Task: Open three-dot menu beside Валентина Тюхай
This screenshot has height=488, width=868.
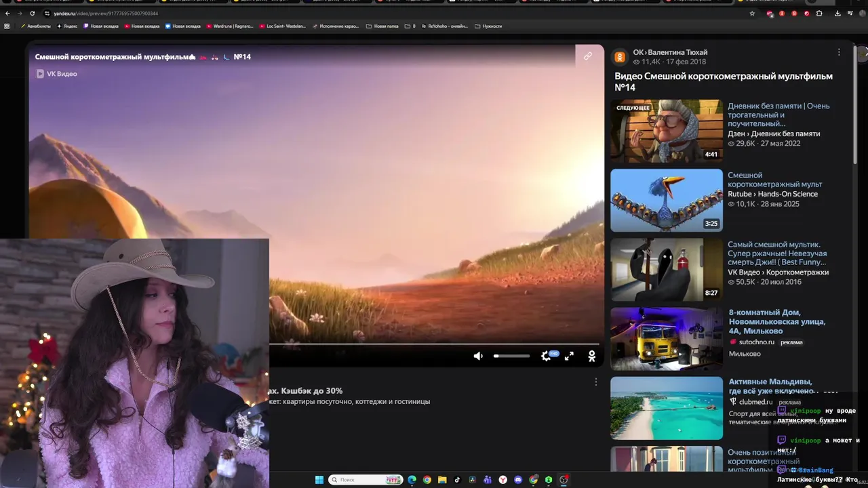Action: click(839, 52)
